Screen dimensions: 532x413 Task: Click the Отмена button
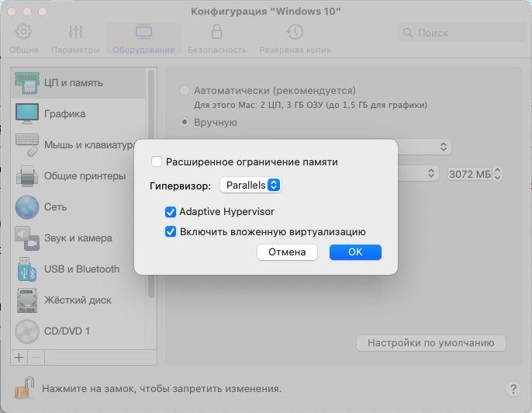pyautogui.click(x=287, y=252)
